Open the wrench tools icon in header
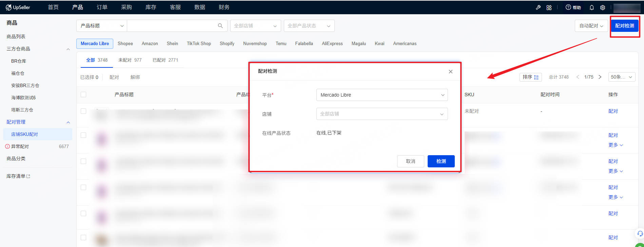The width and height of the screenshot is (644, 247). [538, 7]
